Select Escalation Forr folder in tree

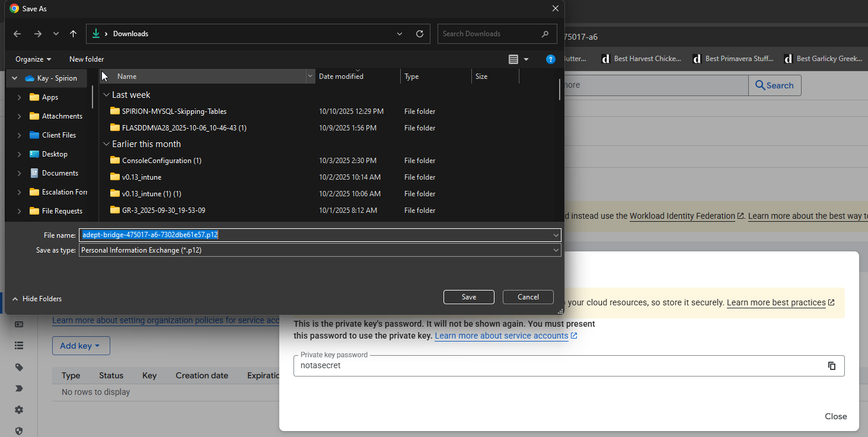click(65, 192)
